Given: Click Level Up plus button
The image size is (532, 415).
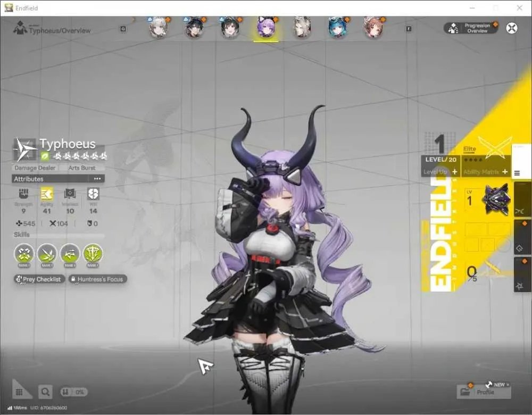Looking at the screenshot, I should click(x=455, y=172).
